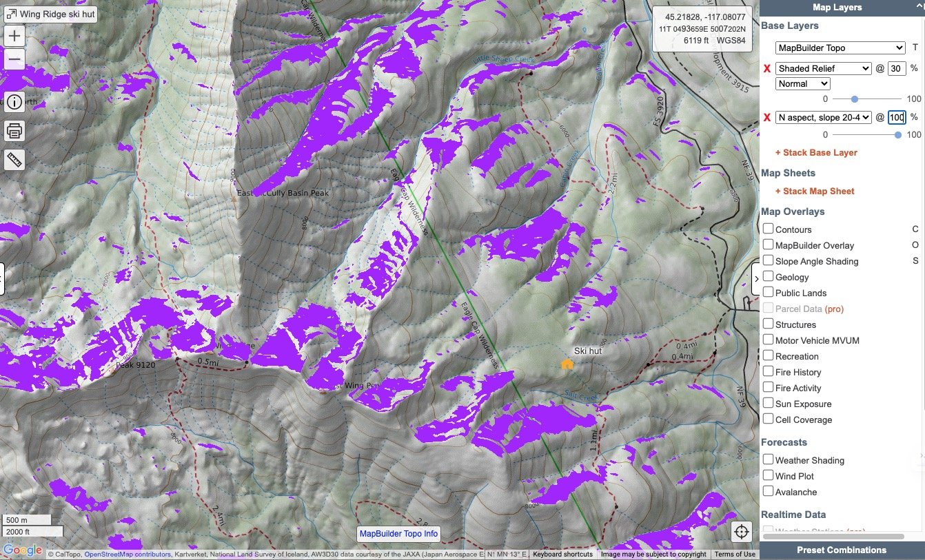Open the Normal blend mode dropdown
This screenshot has height=560, width=925.
click(803, 83)
